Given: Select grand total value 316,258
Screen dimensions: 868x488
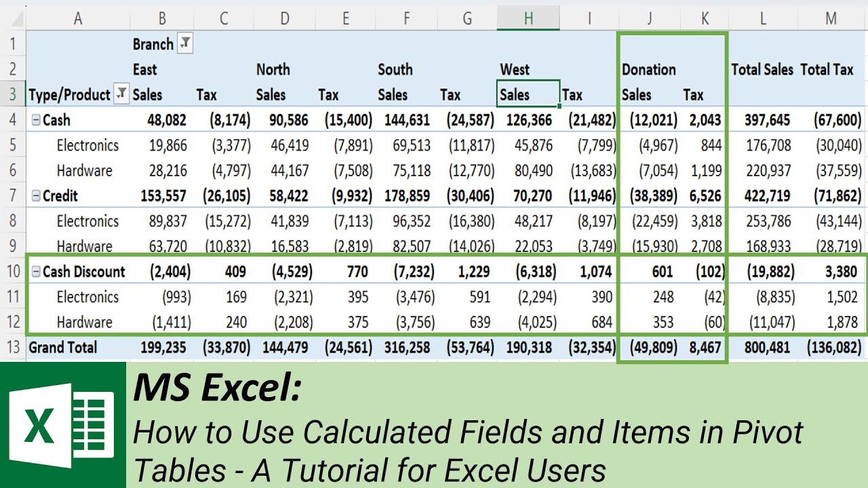Looking at the screenshot, I should [407, 348].
